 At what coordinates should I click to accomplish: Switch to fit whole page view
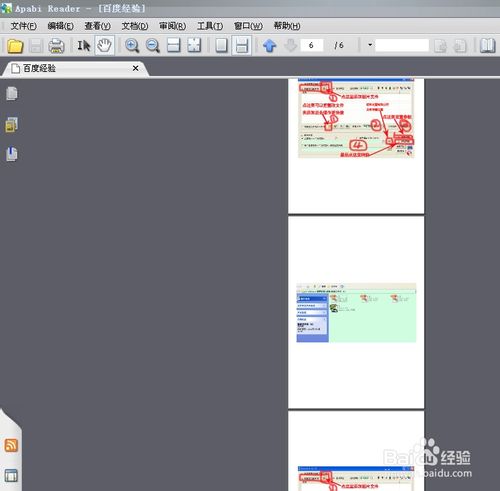tap(194, 45)
